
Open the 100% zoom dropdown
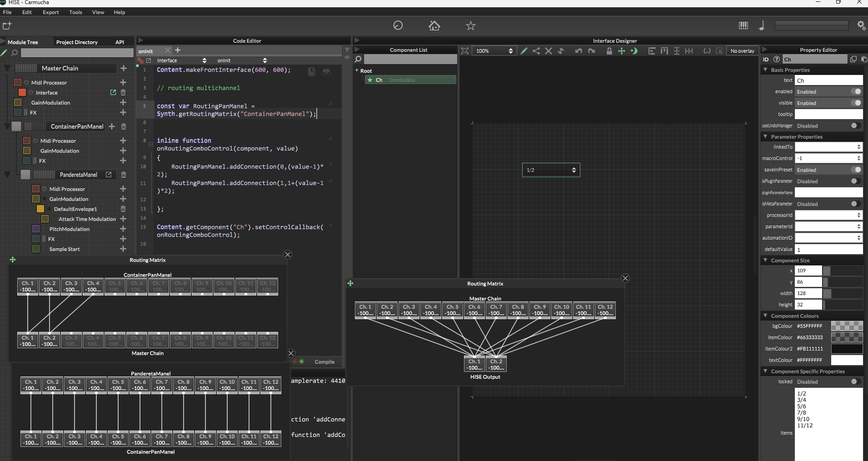pos(494,51)
